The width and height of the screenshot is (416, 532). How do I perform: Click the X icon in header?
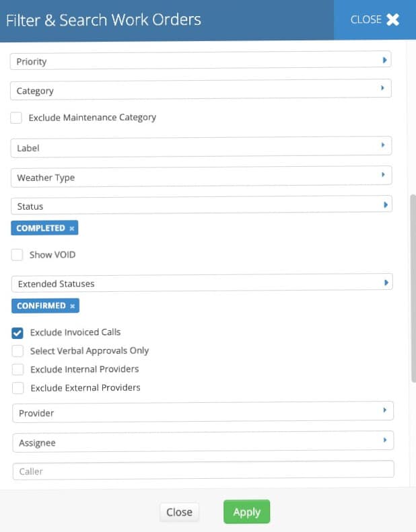392,20
